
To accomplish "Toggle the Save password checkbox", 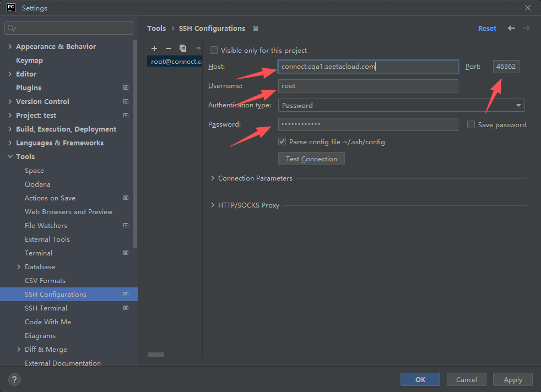I will 471,124.
